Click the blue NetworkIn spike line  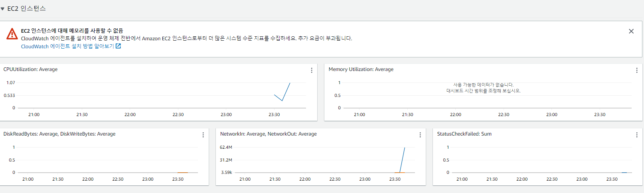click(403, 160)
